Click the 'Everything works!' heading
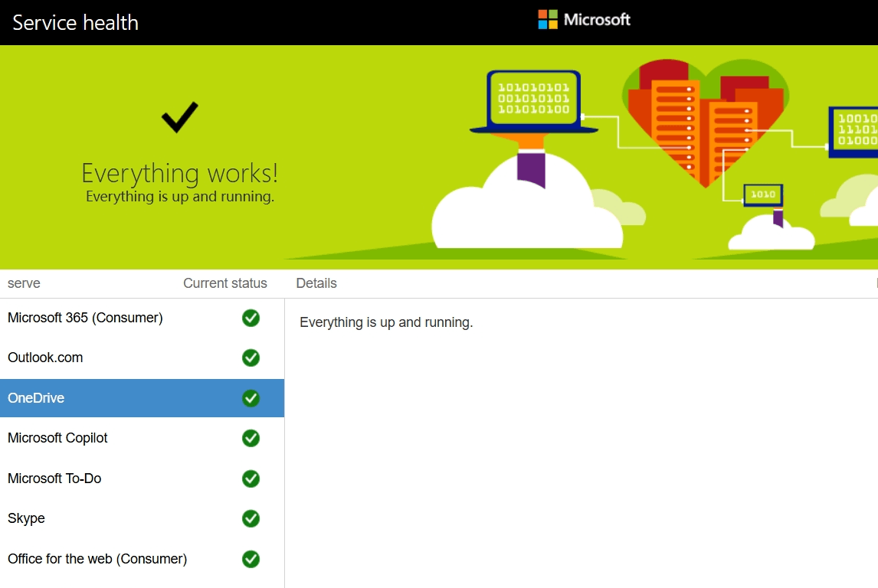 click(180, 173)
